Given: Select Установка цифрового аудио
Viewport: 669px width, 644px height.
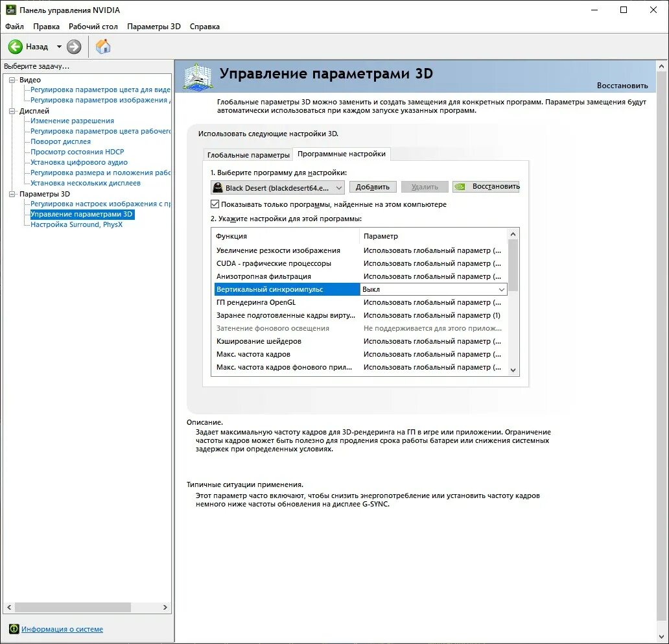Looking at the screenshot, I should (79, 162).
